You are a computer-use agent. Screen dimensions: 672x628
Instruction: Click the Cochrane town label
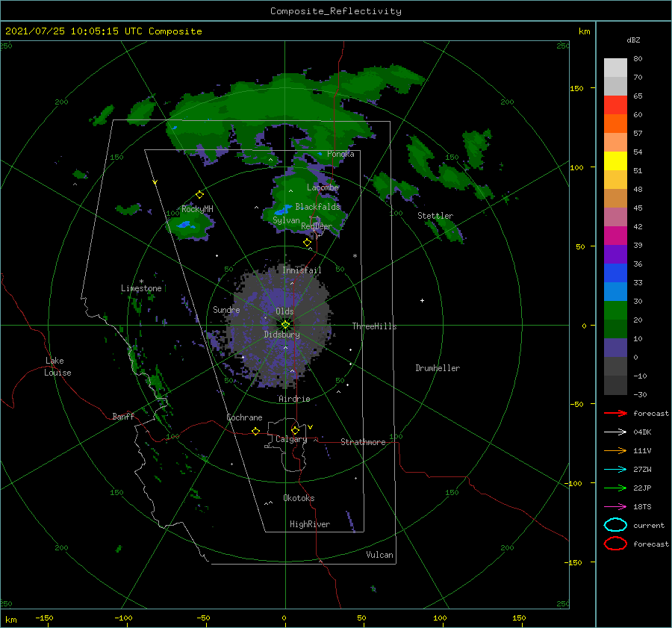point(244,417)
